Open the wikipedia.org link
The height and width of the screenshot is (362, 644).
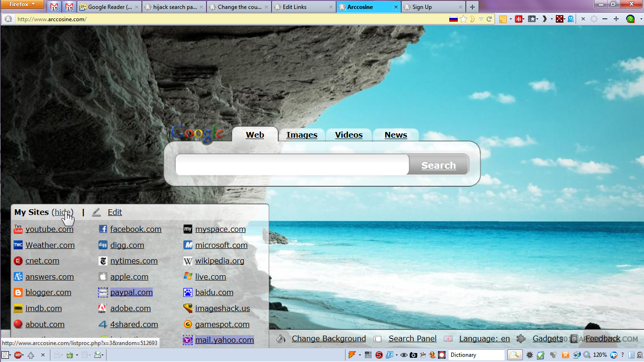tap(220, 261)
